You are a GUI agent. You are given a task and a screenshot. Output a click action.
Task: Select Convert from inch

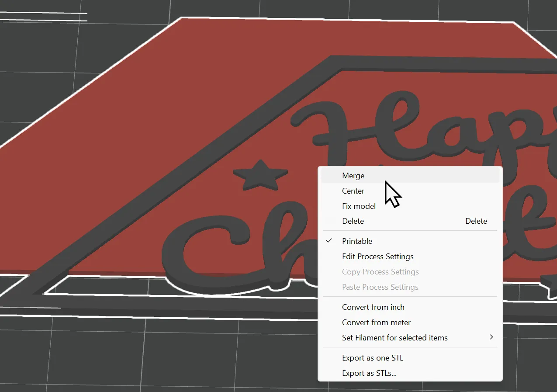tap(410, 307)
